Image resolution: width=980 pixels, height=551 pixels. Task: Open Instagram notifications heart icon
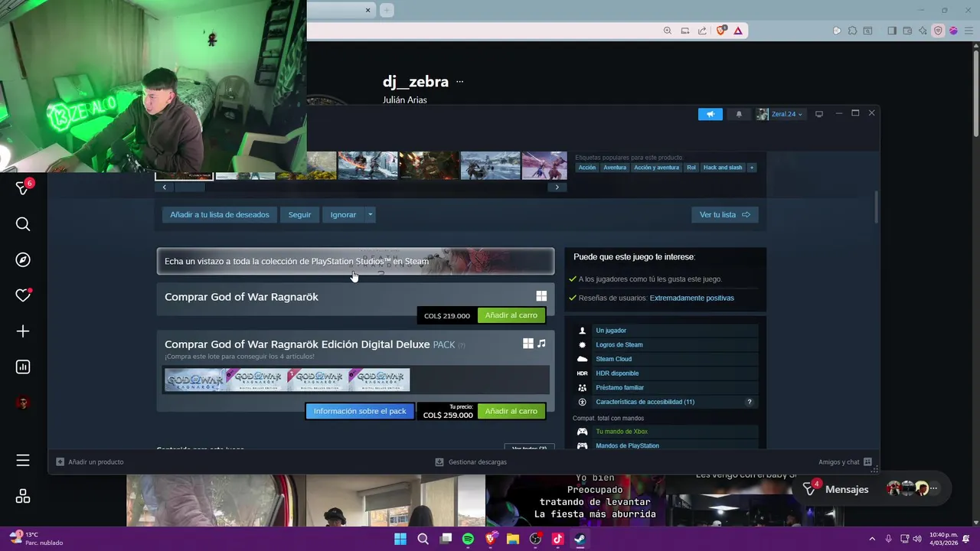coord(23,295)
